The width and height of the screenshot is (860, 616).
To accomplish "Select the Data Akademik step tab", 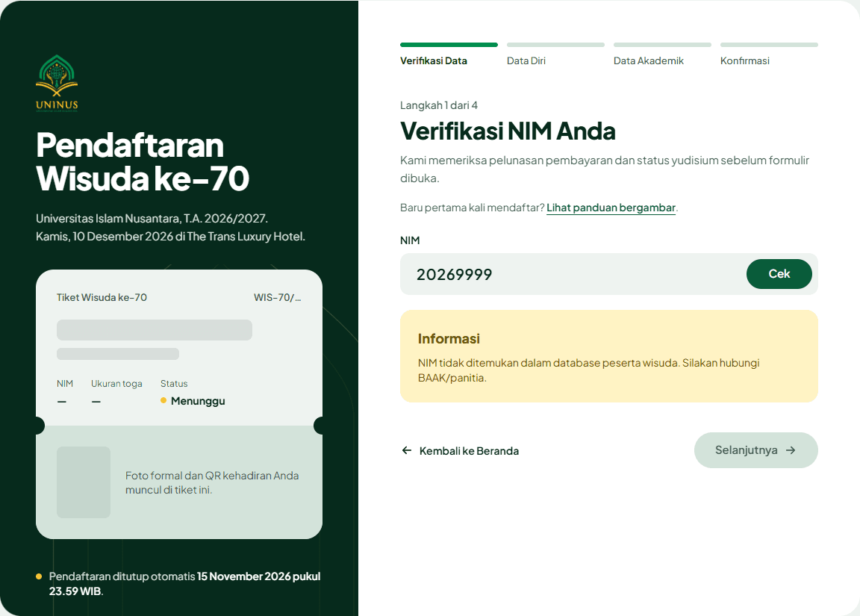I will pyautogui.click(x=648, y=61).
